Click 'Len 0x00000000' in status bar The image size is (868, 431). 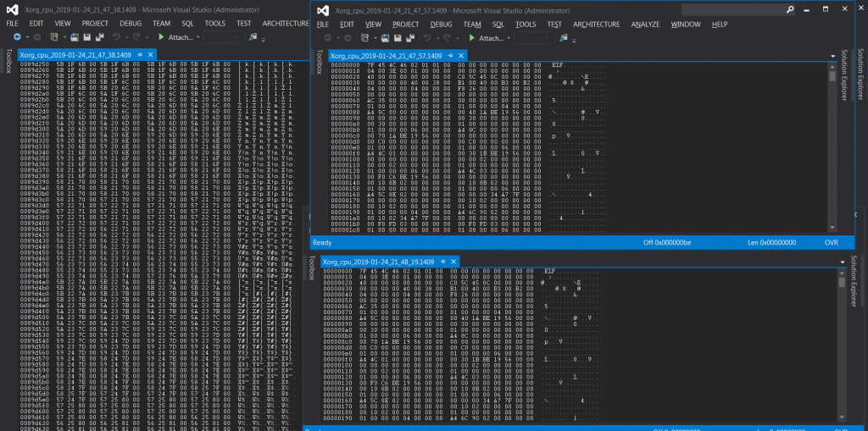coord(771,242)
